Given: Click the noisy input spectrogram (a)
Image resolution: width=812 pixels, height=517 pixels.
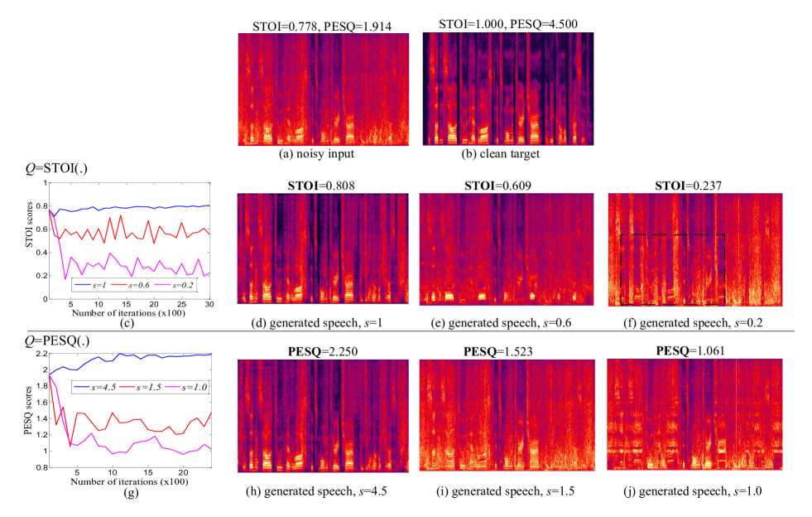Looking at the screenshot, I should (323, 89).
